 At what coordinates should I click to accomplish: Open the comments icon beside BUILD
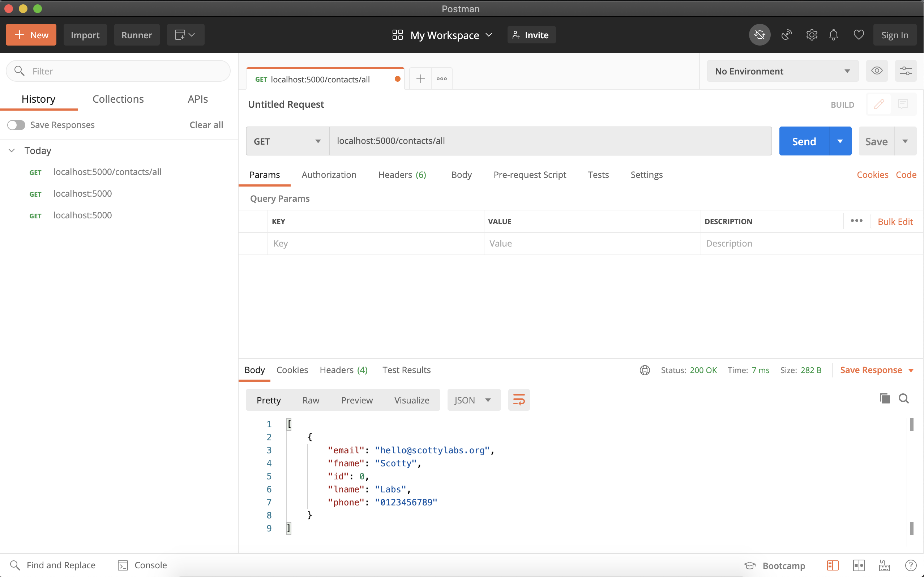click(x=903, y=104)
